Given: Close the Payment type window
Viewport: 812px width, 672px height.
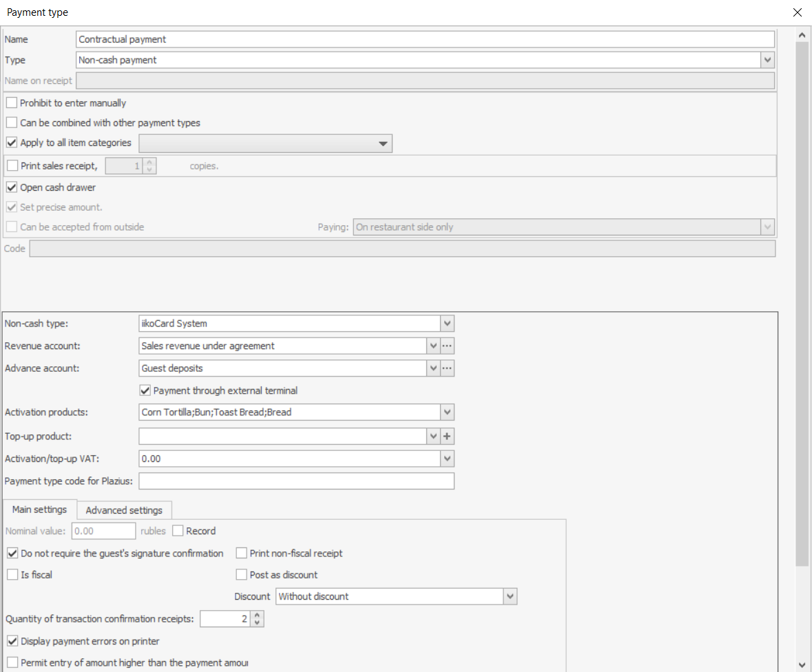Looking at the screenshot, I should tap(798, 12).
